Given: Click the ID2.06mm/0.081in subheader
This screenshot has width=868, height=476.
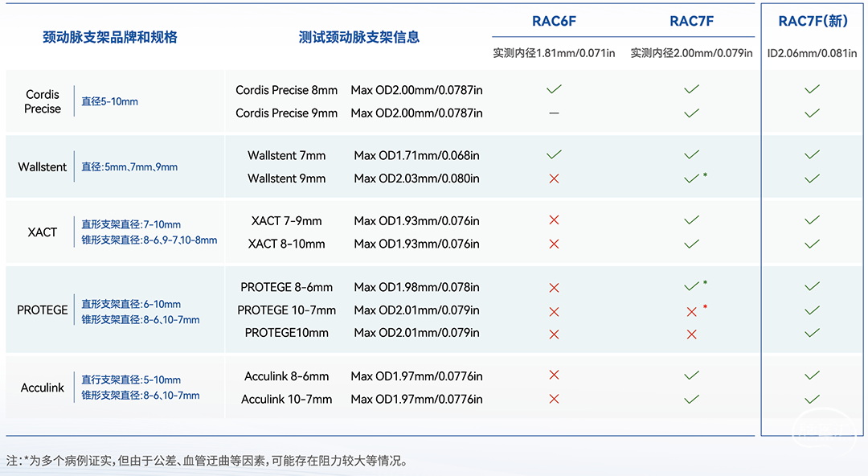Looking at the screenshot, I should point(812,53).
